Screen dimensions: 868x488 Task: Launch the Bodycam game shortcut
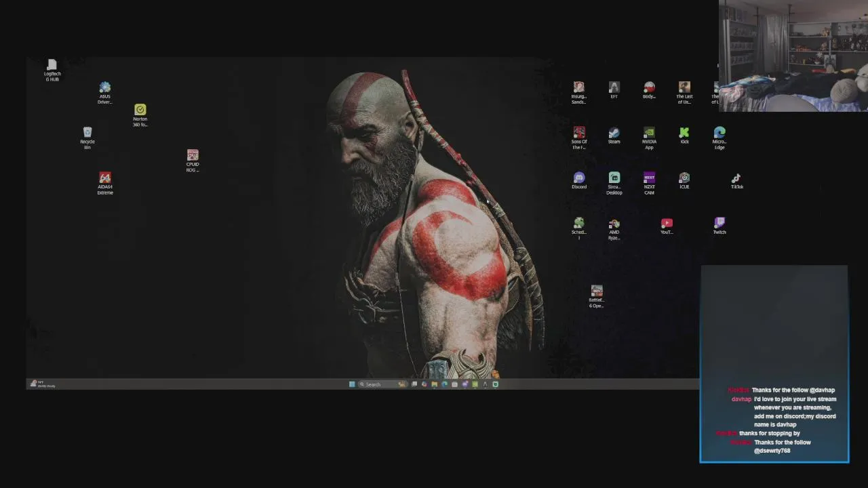click(x=649, y=90)
